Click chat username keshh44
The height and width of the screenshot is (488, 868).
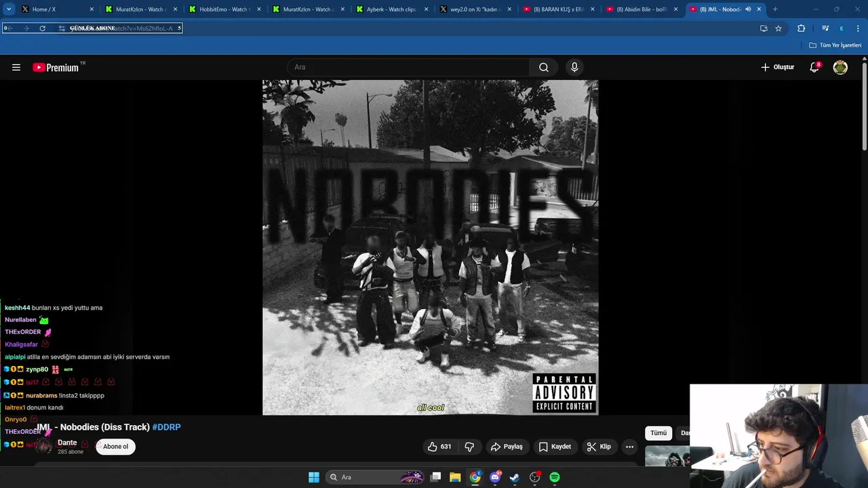tap(18, 308)
